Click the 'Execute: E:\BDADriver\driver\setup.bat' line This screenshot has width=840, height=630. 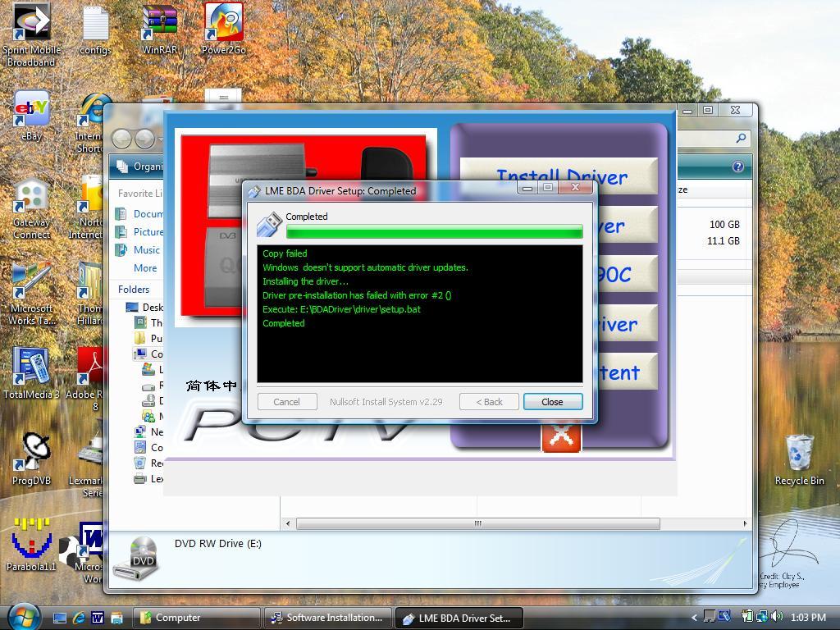tap(341, 309)
